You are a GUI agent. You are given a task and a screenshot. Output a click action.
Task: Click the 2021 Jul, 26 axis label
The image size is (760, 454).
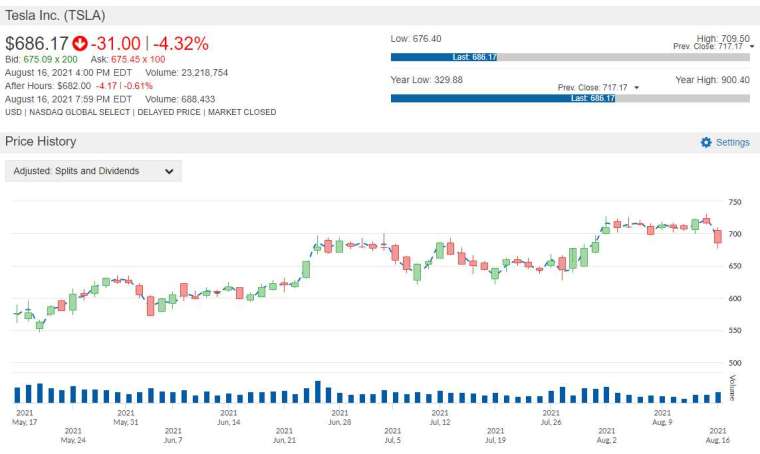551,418
